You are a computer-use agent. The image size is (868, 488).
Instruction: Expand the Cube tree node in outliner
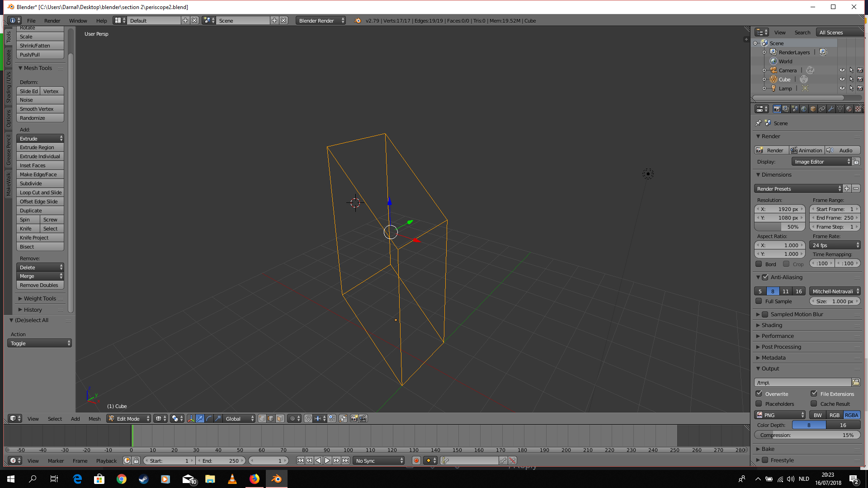coord(764,79)
